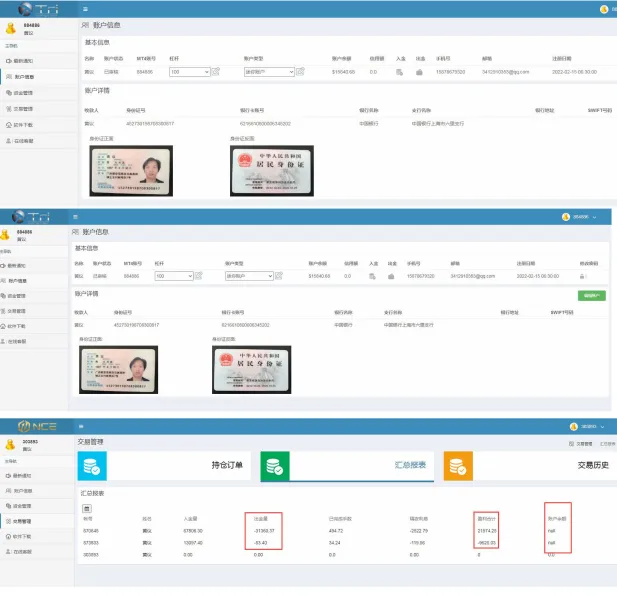Expand the user menu in NCE header
The height and width of the screenshot is (600, 617).
pos(587,426)
